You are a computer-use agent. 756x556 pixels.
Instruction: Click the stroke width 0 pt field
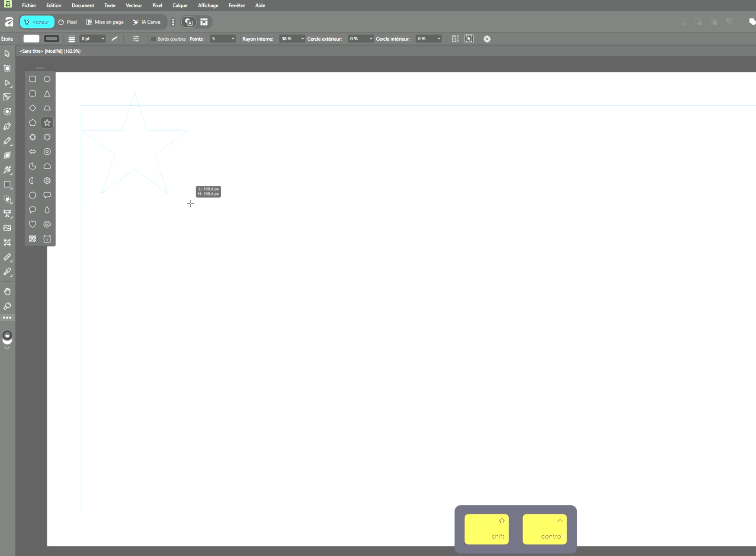click(89, 39)
